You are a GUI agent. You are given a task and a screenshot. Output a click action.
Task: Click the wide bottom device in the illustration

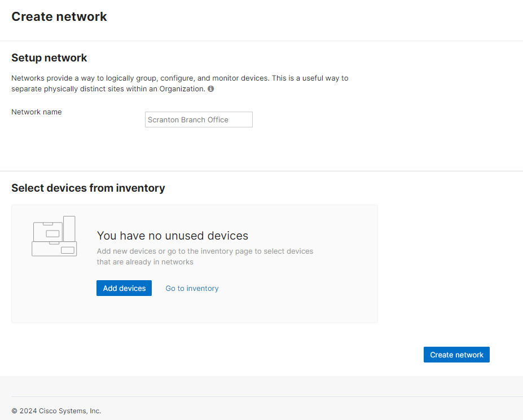(x=54, y=249)
